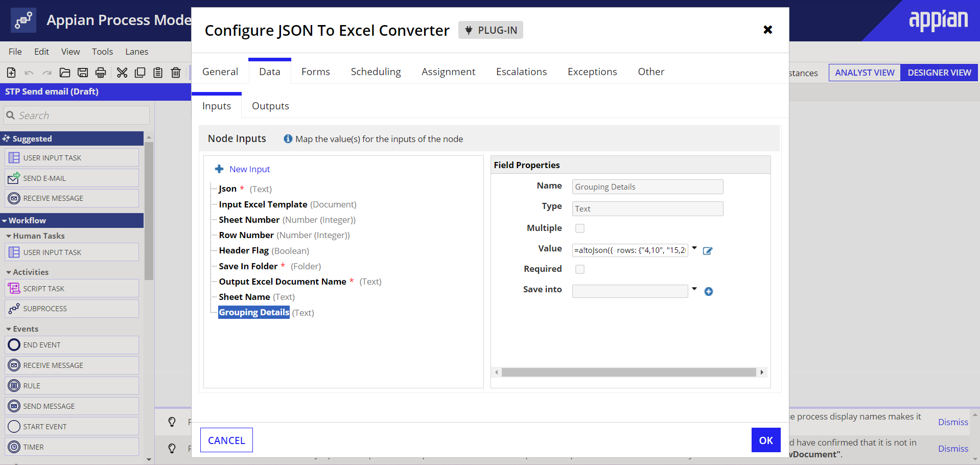Click the expression editor icon beside Value

[708, 250]
